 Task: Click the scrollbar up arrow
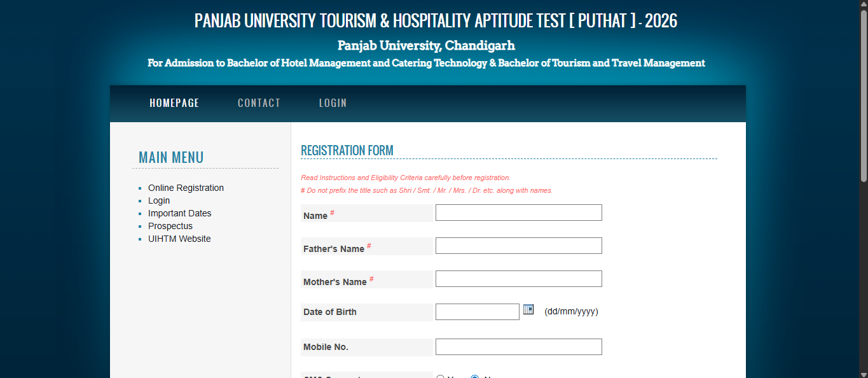[x=863, y=4]
